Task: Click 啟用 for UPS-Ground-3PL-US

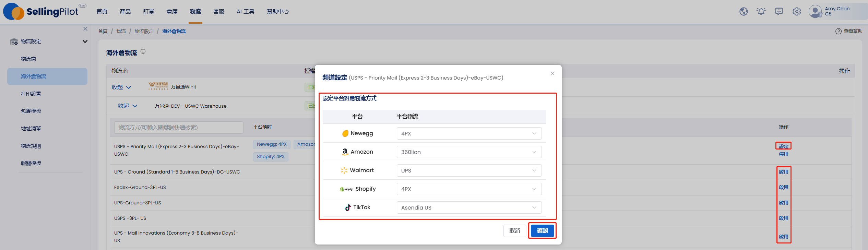Action: point(783,203)
